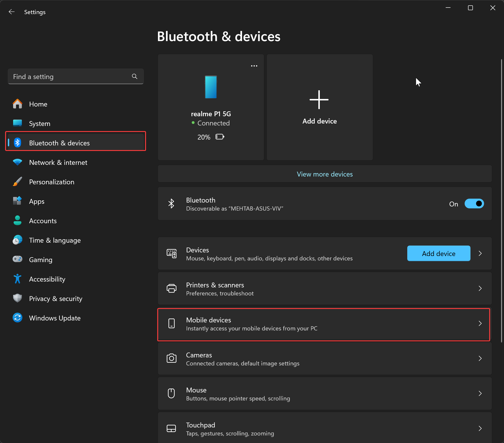Click the plus icon to add device

pyautogui.click(x=319, y=100)
